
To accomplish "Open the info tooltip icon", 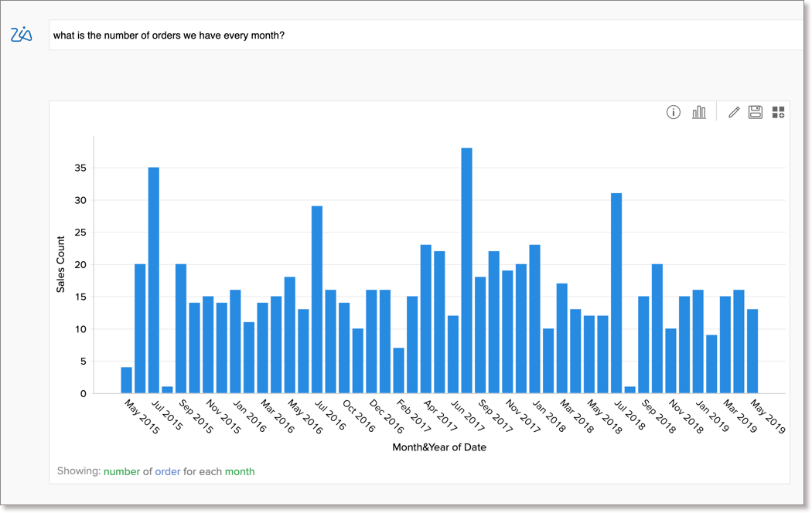I will [x=675, y=112].
